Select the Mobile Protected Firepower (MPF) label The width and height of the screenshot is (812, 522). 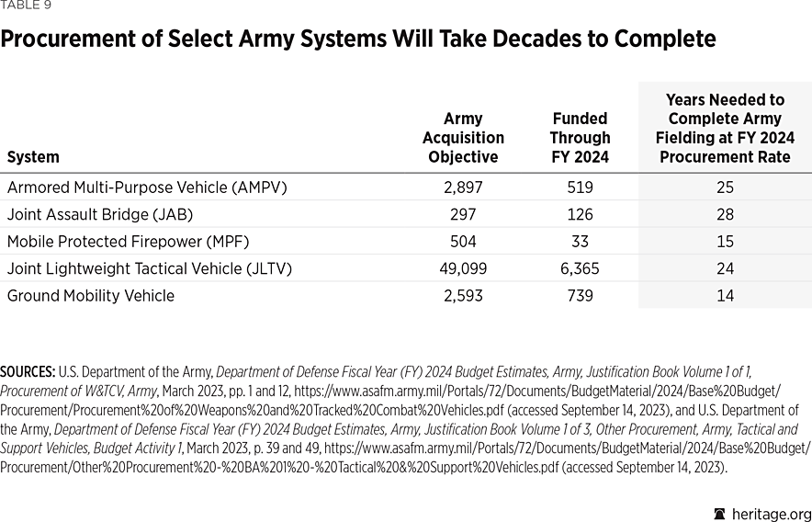129,242
